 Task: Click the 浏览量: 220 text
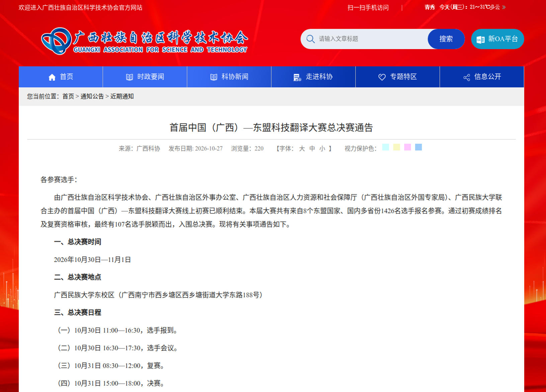(x=247, y=148)
